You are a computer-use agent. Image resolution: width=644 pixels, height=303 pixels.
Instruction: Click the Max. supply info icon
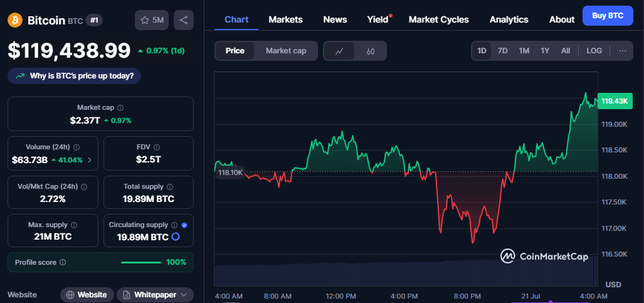(75, 225)
